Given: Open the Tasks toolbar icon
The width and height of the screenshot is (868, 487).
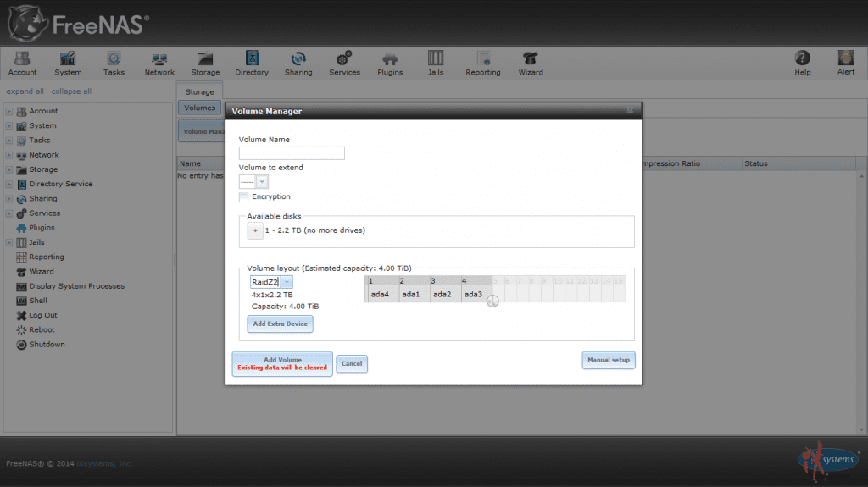Looking at the screenshot, I should coord(114,63).
